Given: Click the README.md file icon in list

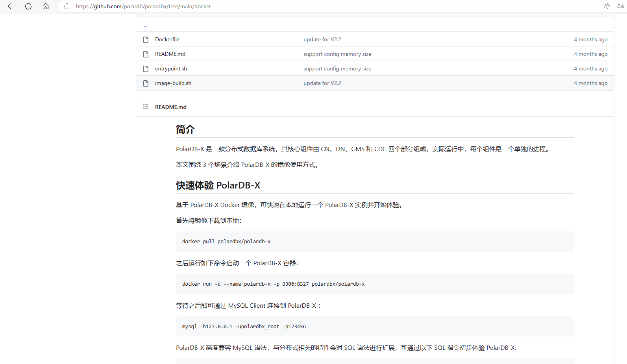Looking at the screenshot, I should coord(146,54).
